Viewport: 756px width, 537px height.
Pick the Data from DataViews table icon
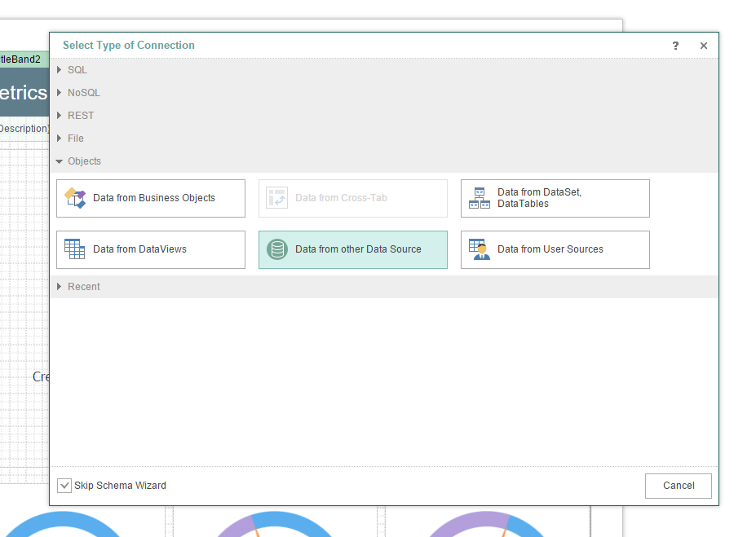75,249
